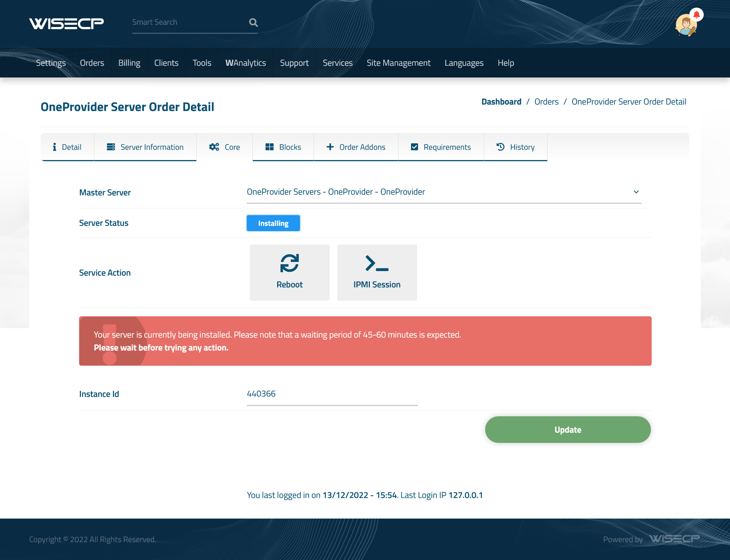Switch to the Blocks tab
This screenshot has width=730, height=560.
283,147
